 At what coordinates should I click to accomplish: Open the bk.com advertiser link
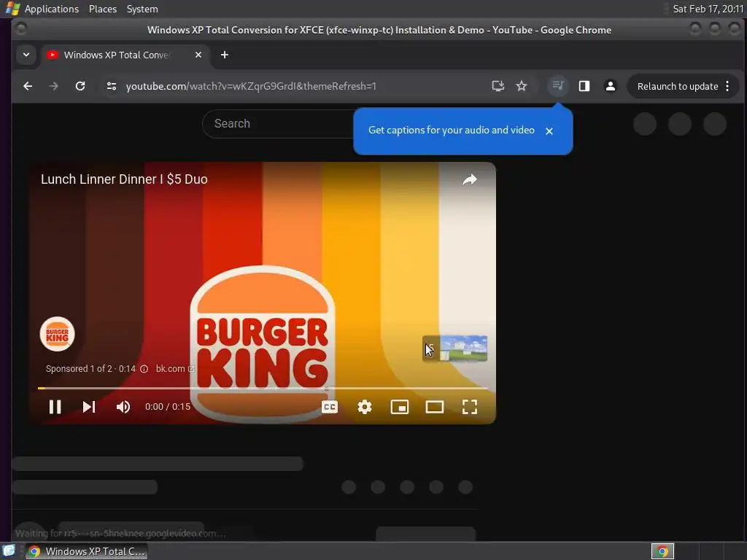[175, 368]
